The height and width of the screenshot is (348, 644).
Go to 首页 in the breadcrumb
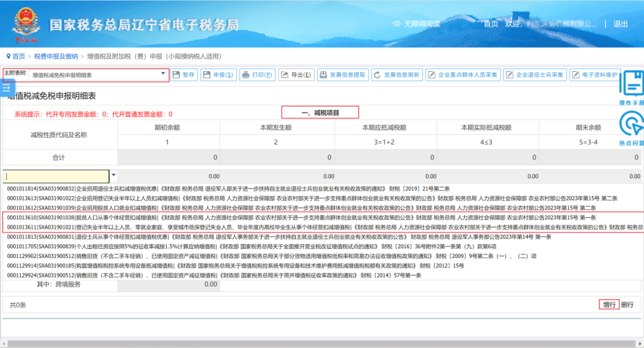pos(18,56)
